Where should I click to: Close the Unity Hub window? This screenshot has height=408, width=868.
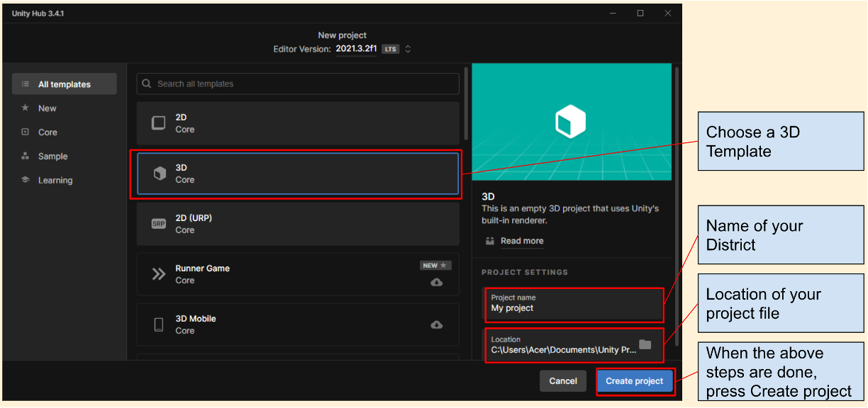[x=667, y=13]
